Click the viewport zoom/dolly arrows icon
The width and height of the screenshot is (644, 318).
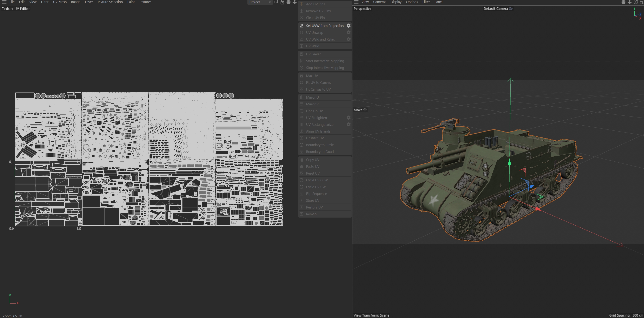point(630,2)
